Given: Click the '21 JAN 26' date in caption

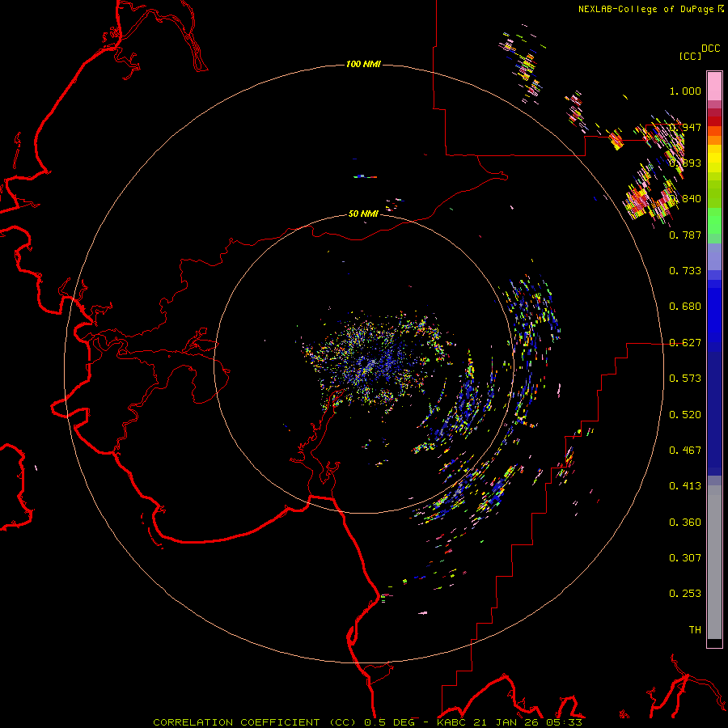Looking at the screenshot, I should pos(507,722).
